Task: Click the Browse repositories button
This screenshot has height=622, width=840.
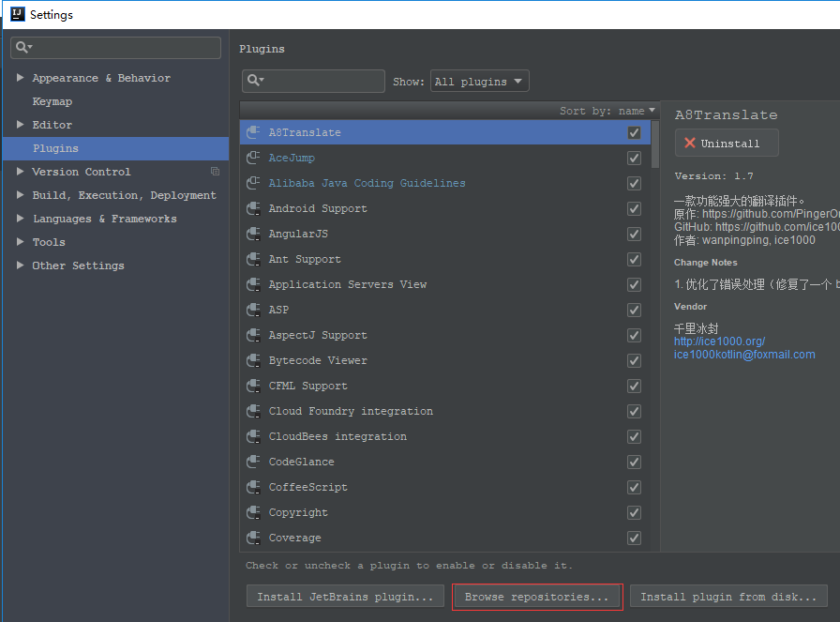Action: pyautogui.click(x=537, y=596)
